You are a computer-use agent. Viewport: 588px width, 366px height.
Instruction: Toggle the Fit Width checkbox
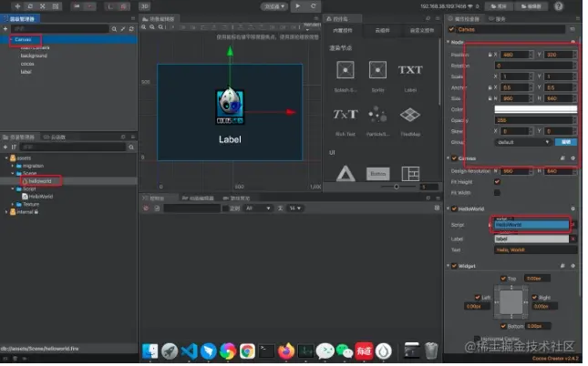(x=497, y=193)
